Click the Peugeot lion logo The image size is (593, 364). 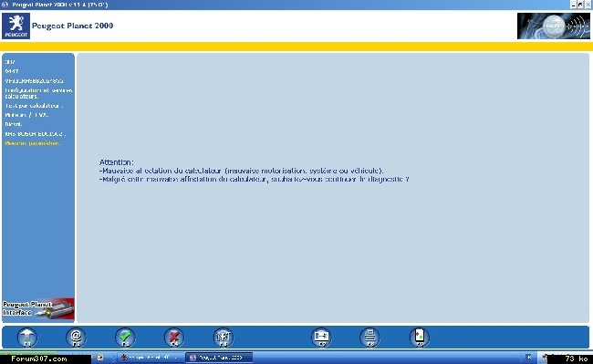(16, 26)
